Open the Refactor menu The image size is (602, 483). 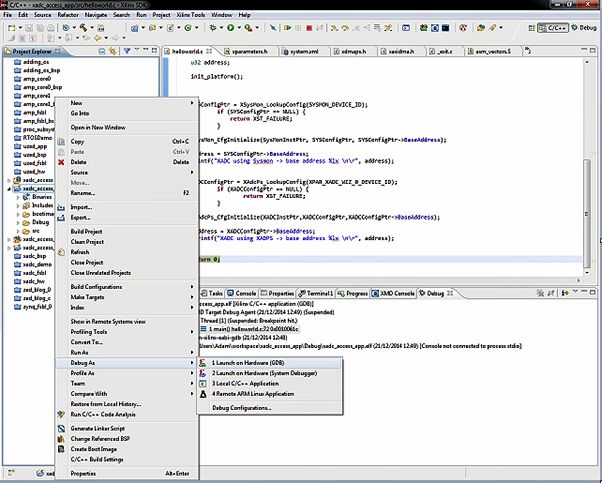pos(68,15)
